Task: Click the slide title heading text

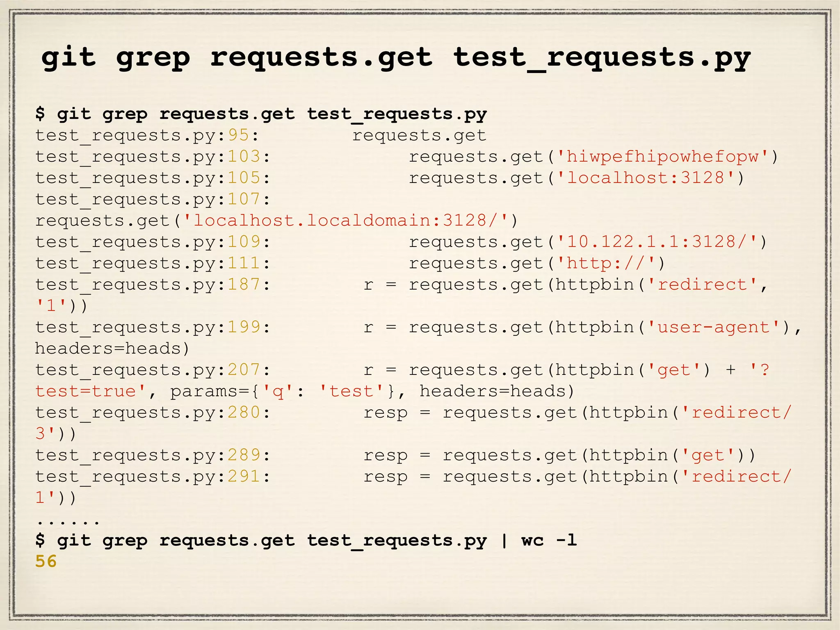Action: click(395, 57)
